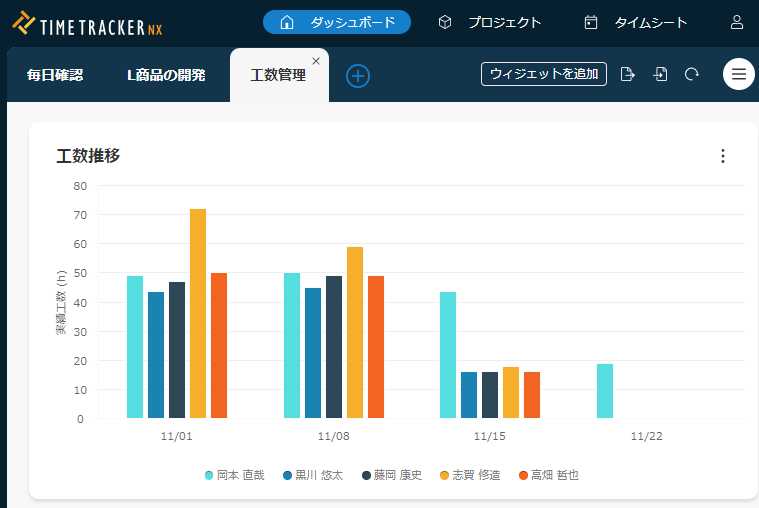Viewport: 759px width, 508px height.
Task: Click the import dashboard icon
Action: [x=660, y=74]
